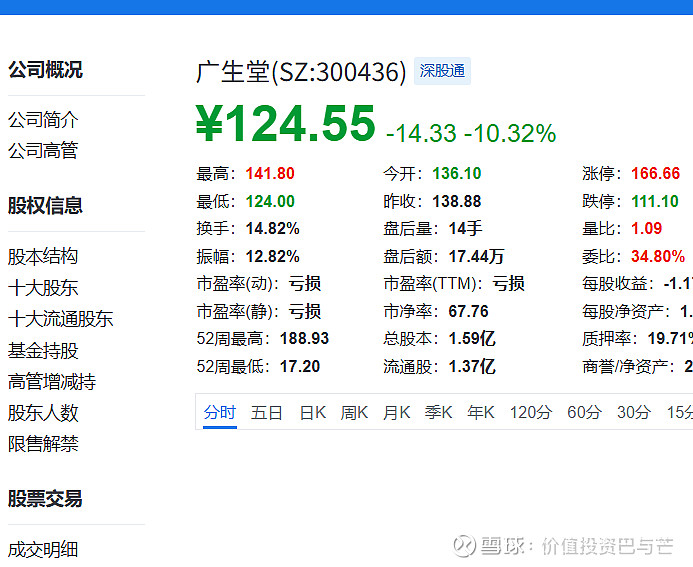This screenshot has width=693, height=567.
Task: Switch to the 120分 chart tab
Action: pyautogui.click(x=531, y=413)
